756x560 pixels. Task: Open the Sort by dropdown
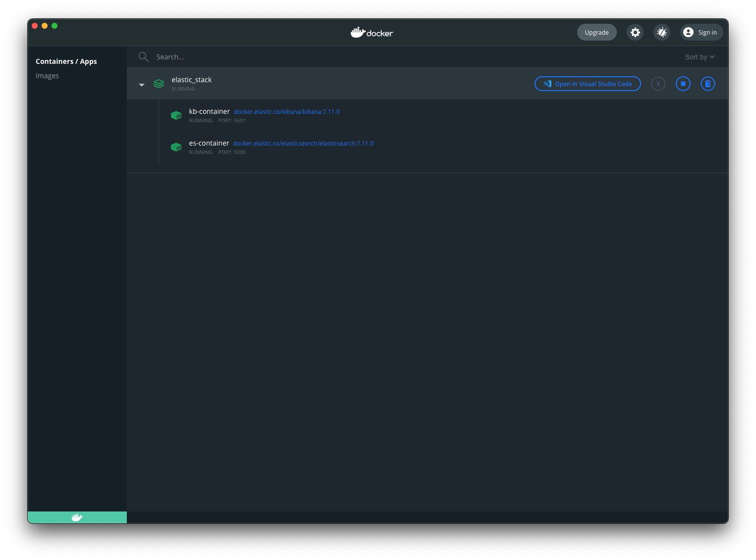[700, 57]
